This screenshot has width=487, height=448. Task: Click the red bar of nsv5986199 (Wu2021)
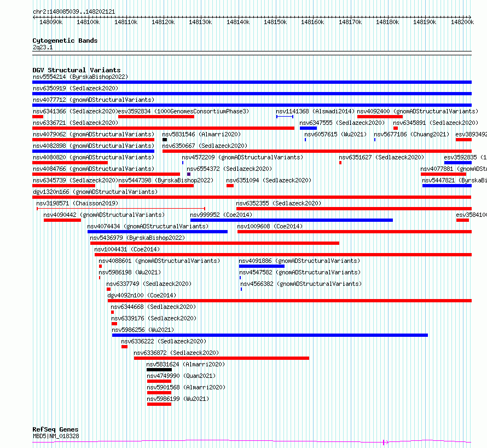159,404
